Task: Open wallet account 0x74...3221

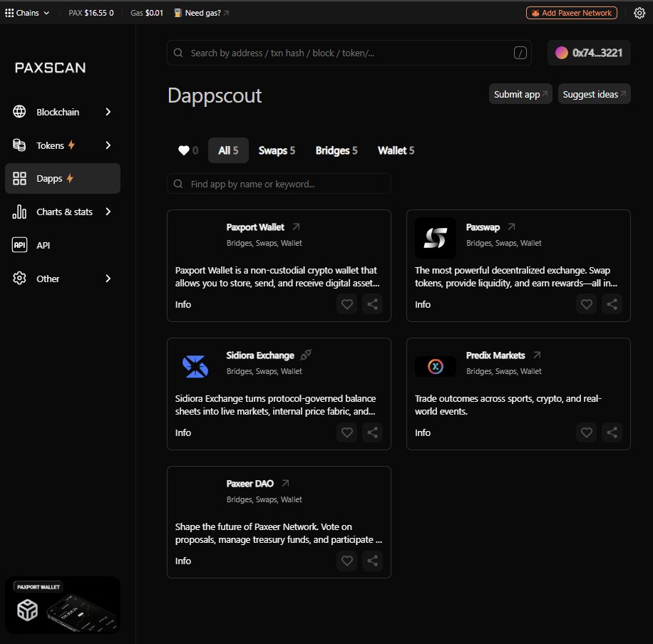Action: click(589, 53)
